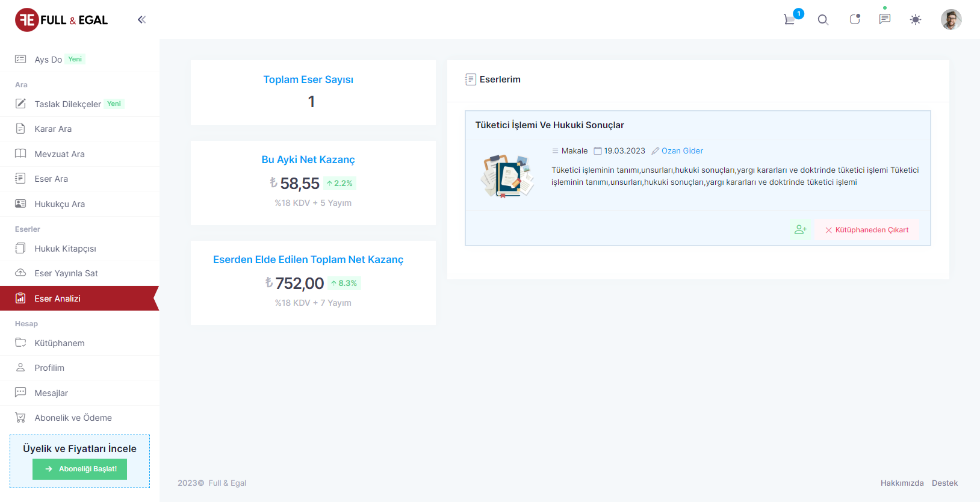Click the add user icon button
Screen dimensions: 980x502
(800, 229)
